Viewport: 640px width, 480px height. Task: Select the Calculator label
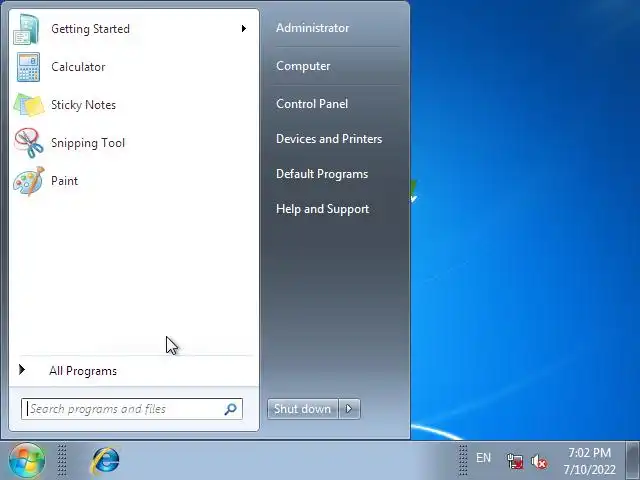tap(78, 67)
